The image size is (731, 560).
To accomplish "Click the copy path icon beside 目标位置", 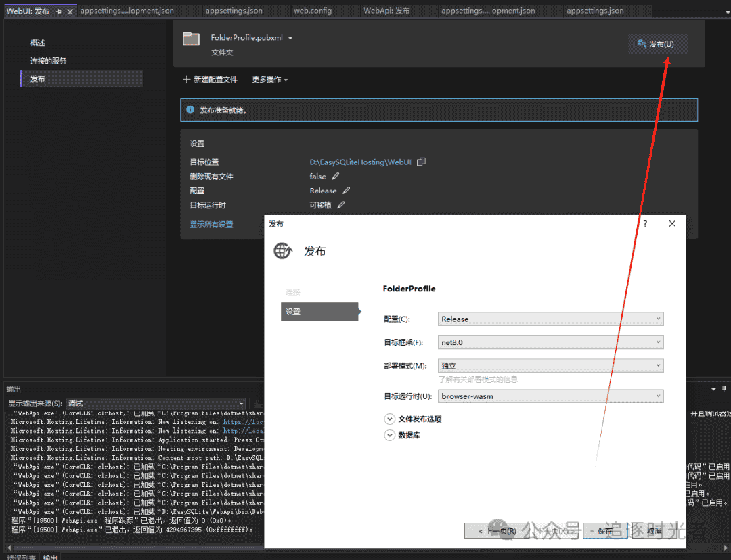I will click(x=420, y=162).
